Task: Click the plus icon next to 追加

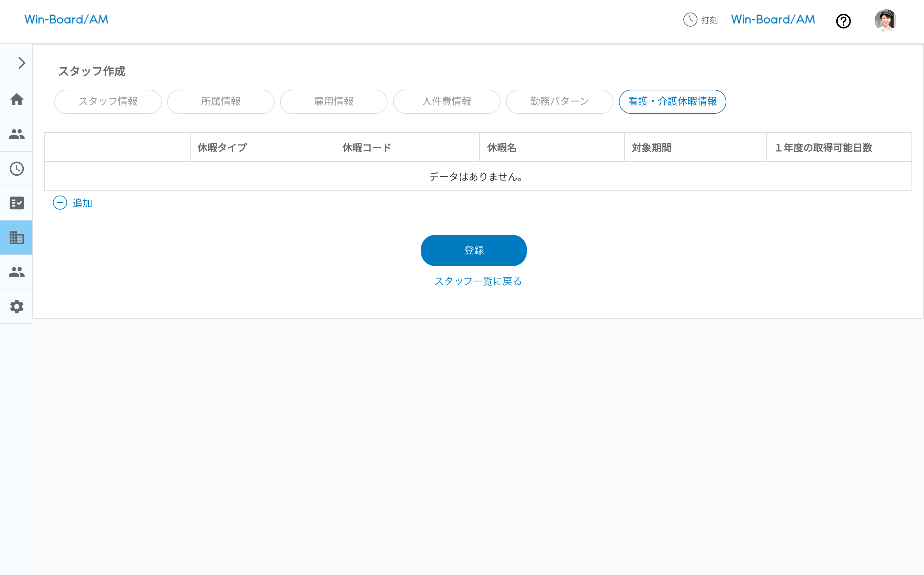Action: (x=60, y=203)
